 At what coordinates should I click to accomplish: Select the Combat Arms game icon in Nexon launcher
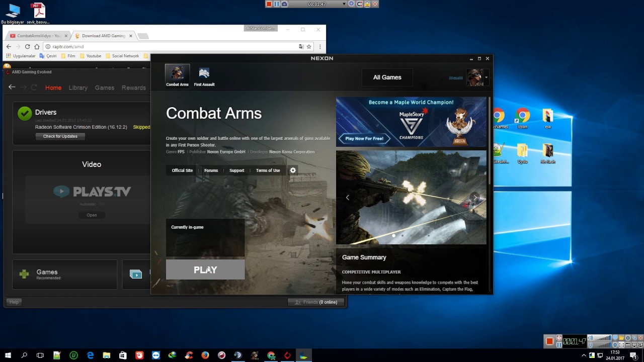(177, 76)
